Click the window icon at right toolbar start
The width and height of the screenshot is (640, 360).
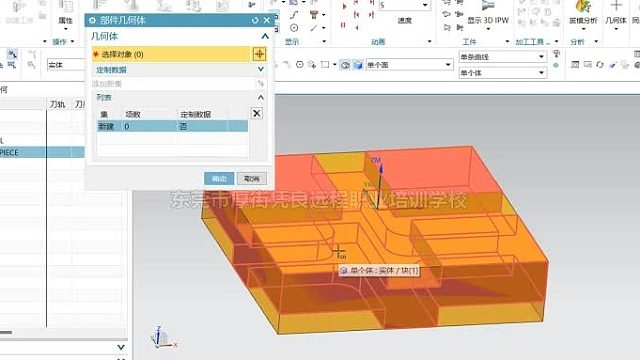pyautogui.click(x=575, y=64)
